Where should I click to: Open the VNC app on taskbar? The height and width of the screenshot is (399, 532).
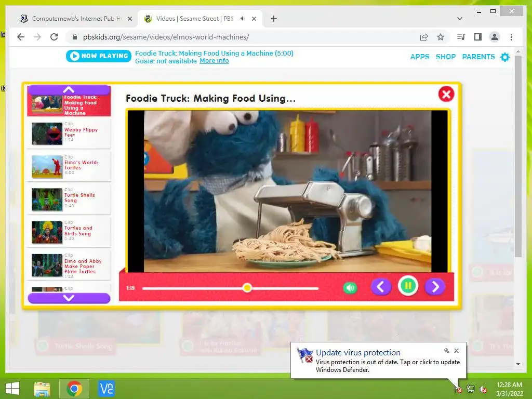tap(107, 389)
